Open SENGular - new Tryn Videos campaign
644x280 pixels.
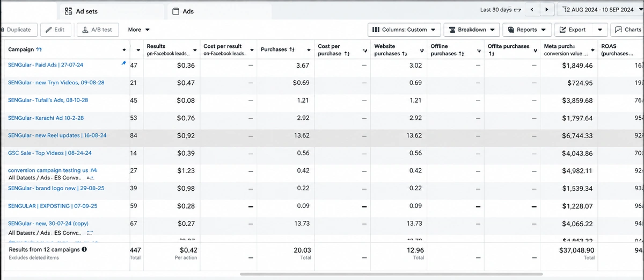pos(56,83)
